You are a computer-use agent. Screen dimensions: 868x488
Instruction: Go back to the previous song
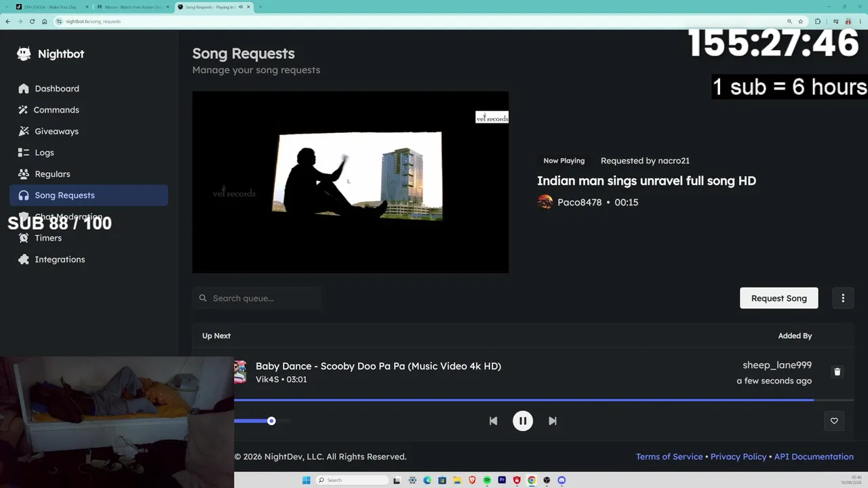point(493,421)
